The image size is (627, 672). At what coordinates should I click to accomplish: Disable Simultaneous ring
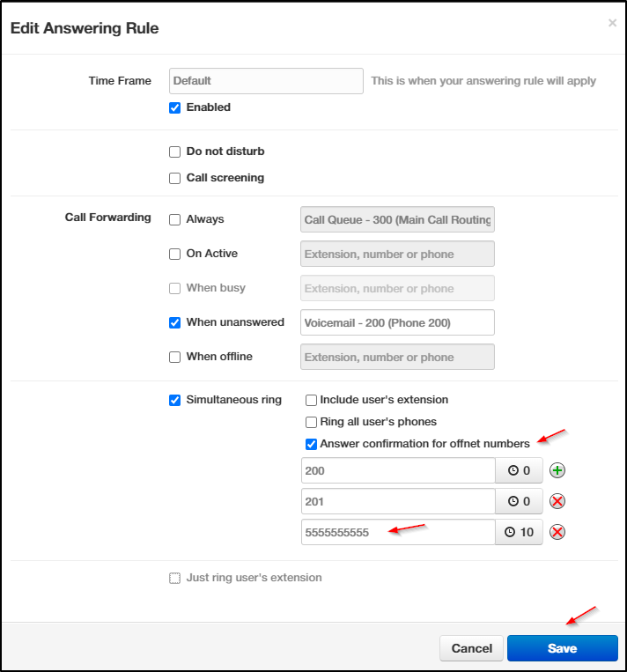coord(175,400)
